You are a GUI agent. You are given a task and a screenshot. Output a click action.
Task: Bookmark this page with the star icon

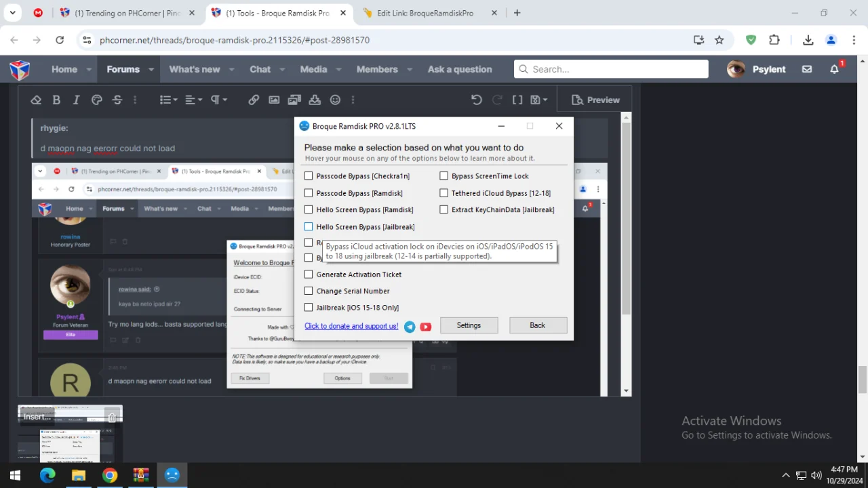click(719, 40)
